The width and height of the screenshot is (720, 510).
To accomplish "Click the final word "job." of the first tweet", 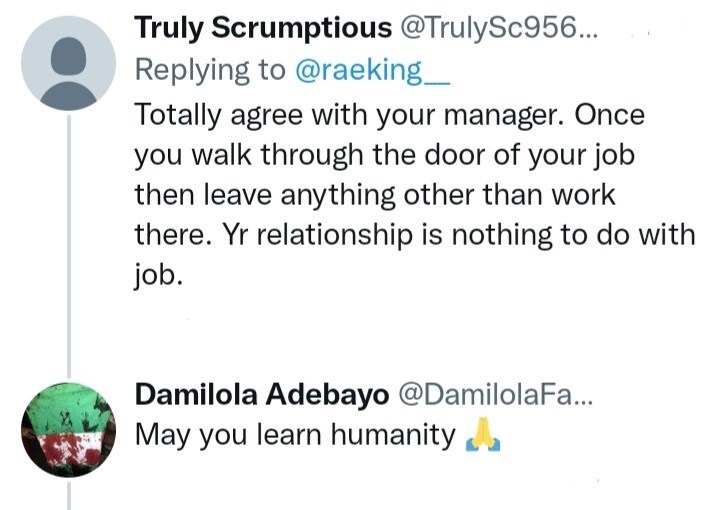I will tap(159, 275).
